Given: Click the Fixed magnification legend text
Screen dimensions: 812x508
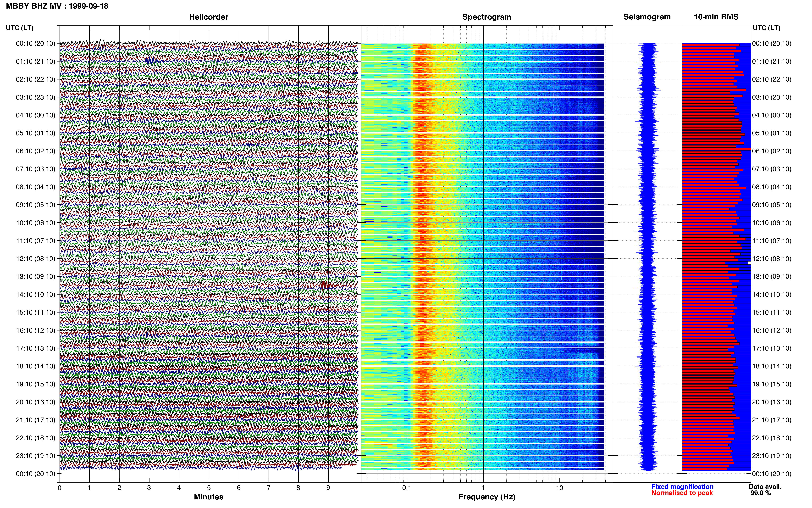Looking at the screenshot, I should (x=682, y=487).
